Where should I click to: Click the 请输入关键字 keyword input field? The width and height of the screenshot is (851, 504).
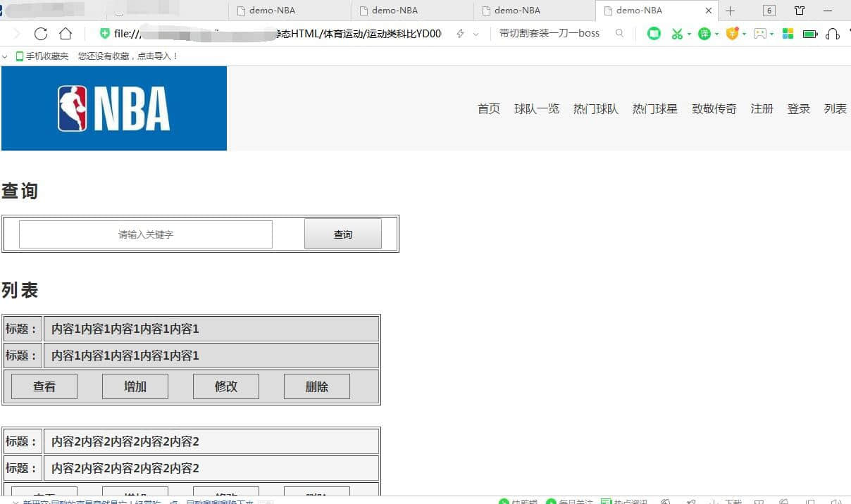click(146, 234)
